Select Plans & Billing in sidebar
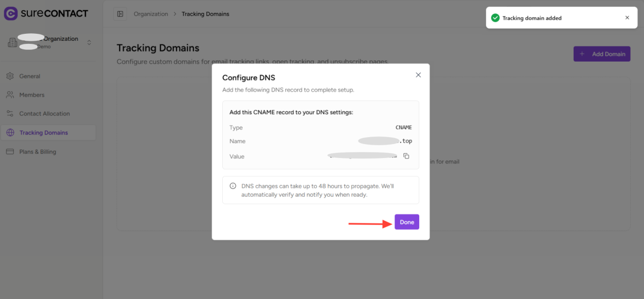 coord(38,152)
